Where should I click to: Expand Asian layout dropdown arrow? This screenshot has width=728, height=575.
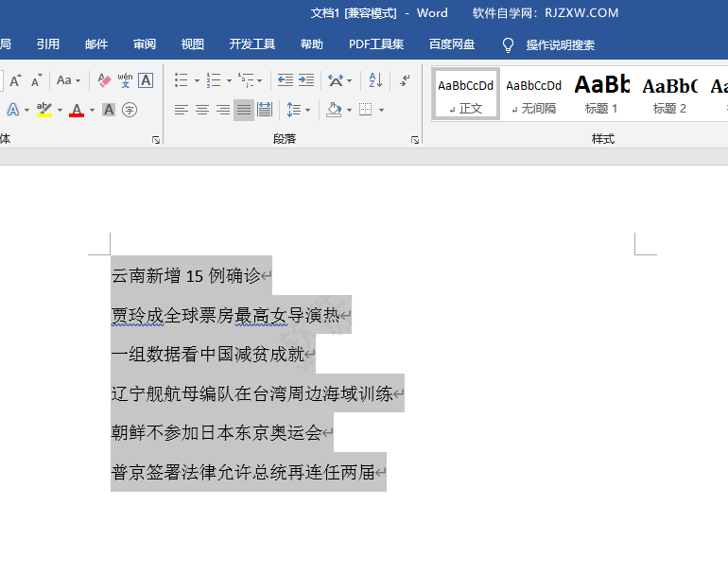349,80
